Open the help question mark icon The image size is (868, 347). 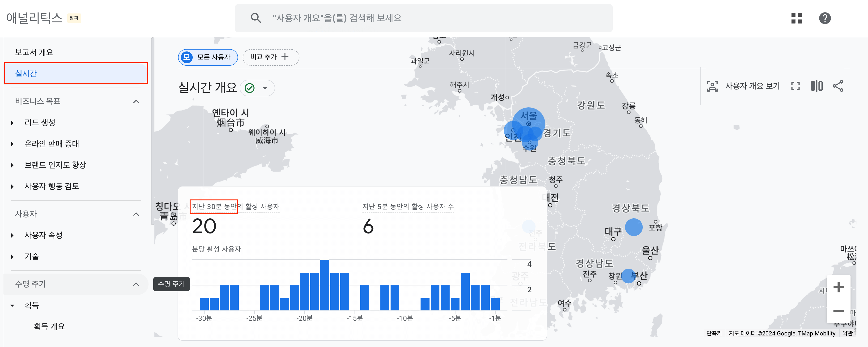(x=825, y=18)
